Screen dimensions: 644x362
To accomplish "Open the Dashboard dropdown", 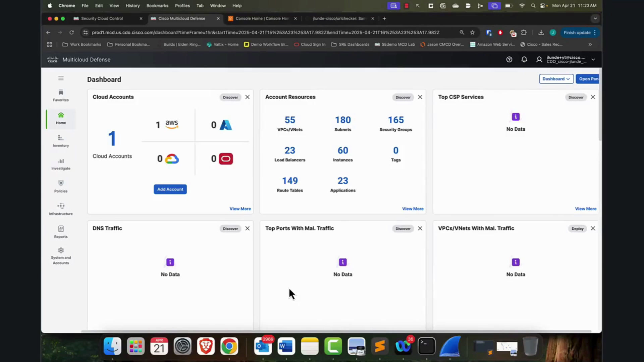I will [x=556, y=79].
